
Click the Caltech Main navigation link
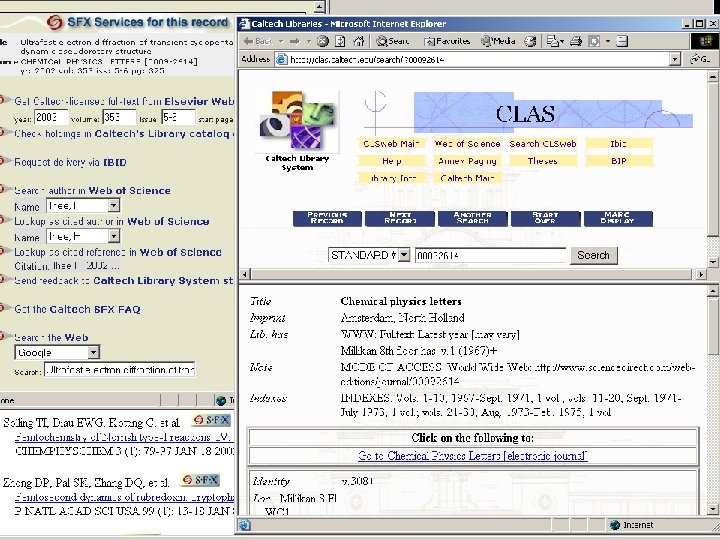[x=467, y=178]
